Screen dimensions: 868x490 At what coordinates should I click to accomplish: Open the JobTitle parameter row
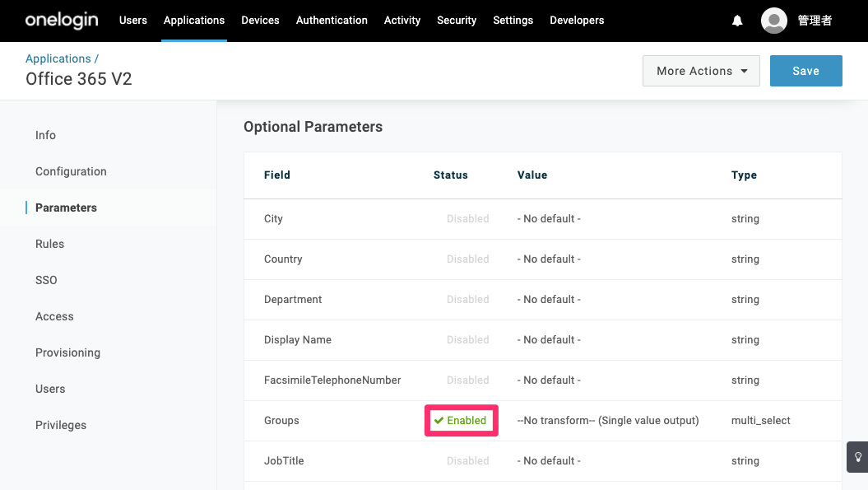pyautogui.click(x=542, y=461)
